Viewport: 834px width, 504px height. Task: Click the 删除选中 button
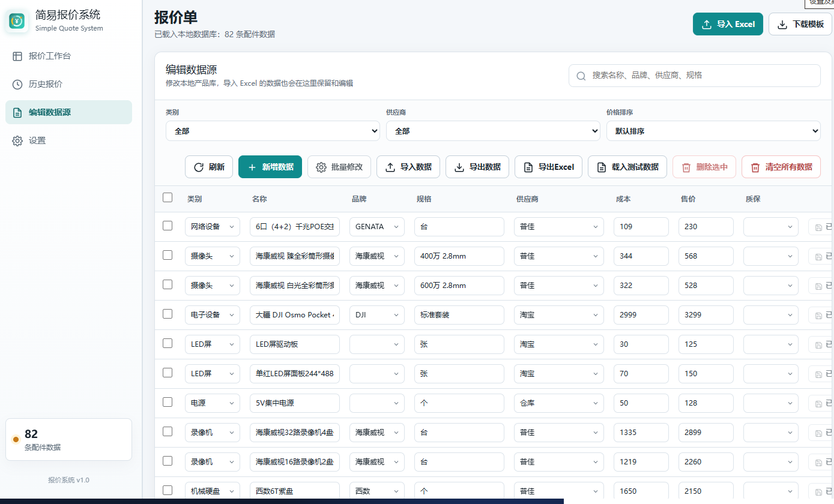[x=704, y=167]
